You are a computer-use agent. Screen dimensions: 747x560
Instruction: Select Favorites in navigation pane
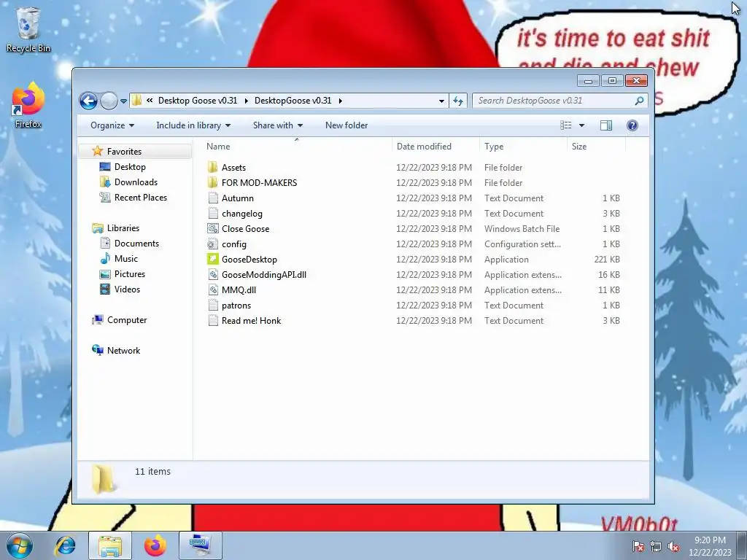(124, 152)
